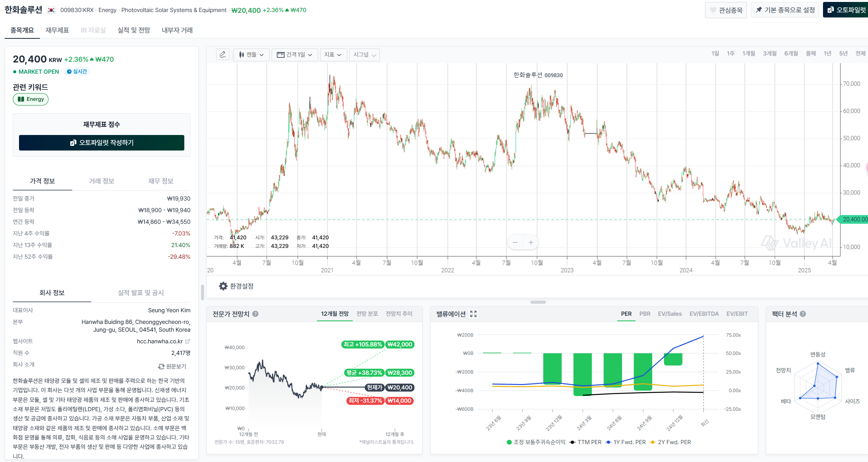This screenshot has height=462, width=868.
Task: Select the PBR valuation tab
Action: point(645,314)
